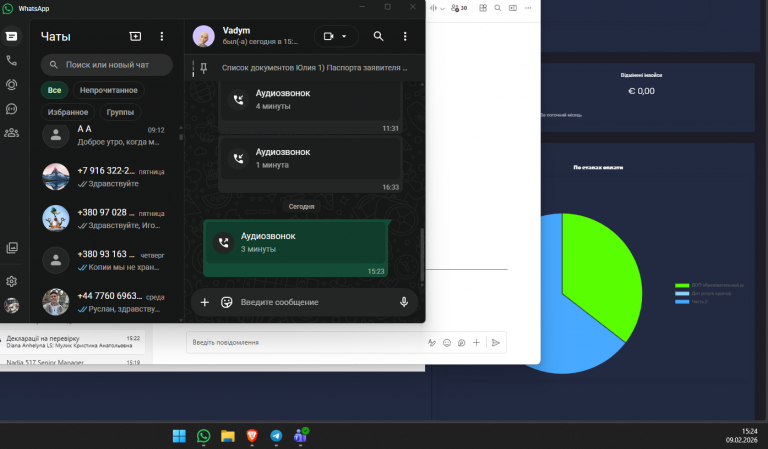768x449 pixels.
Task: Open the Status section in WhatsApp sidebar
Action: pyautogui.click(x=11, y=84)
